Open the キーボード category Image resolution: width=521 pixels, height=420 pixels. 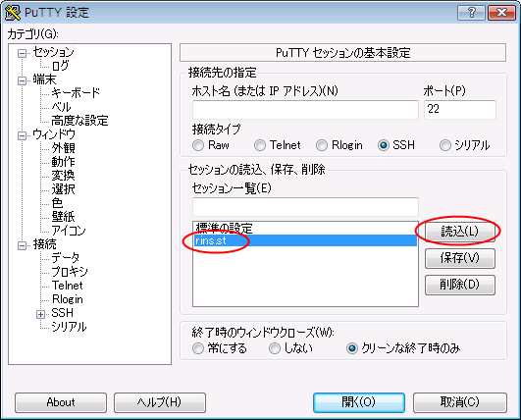pyautogui.click(x=76, y=92)
